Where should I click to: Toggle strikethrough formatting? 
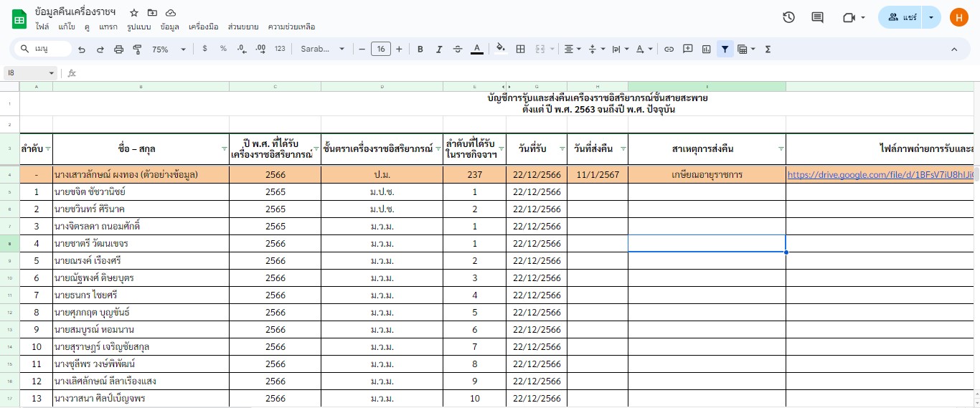coord(458,49)
